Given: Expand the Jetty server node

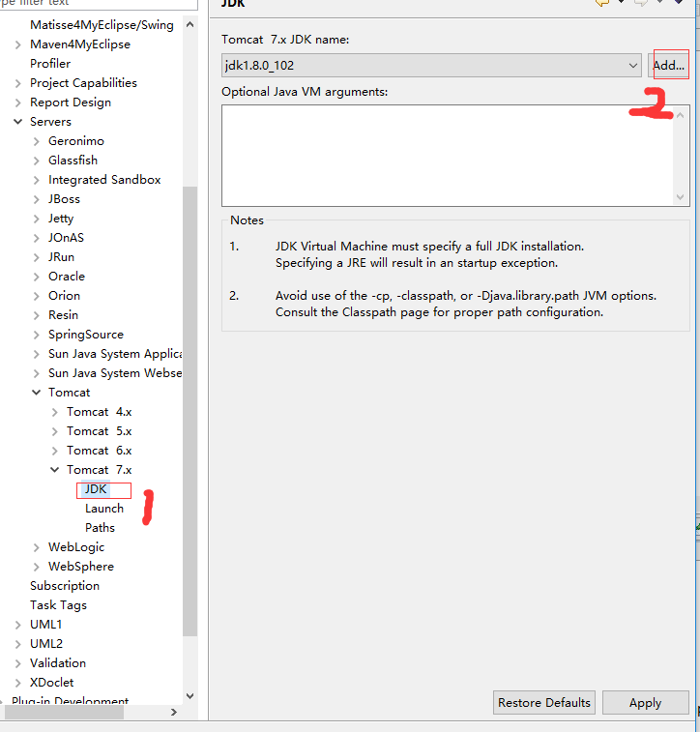Looking at the screenshot, I should (37, 219).
